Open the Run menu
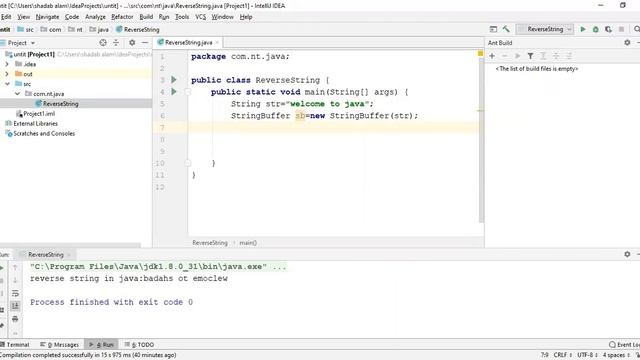The width and height of the screenshot is (640, 360). pos(164,17)
